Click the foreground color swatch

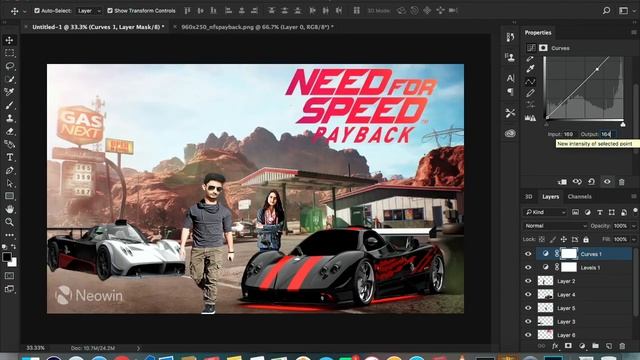click(7, 257)
